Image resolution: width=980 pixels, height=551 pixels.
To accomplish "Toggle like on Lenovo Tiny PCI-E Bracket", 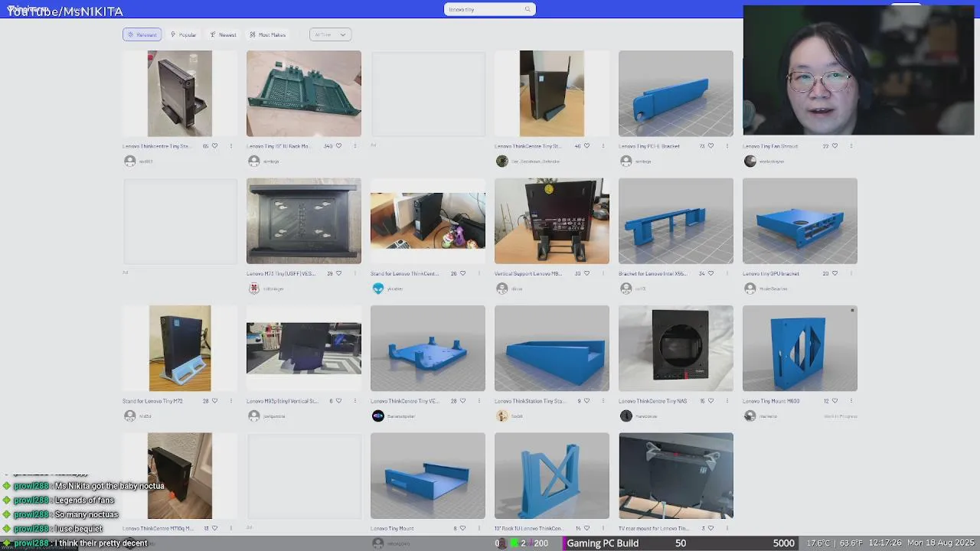I will [710, 145].
